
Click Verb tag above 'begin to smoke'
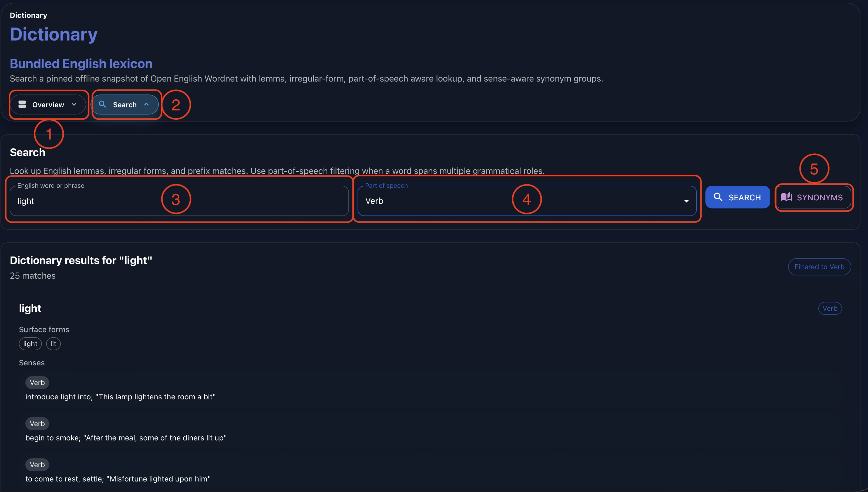37,424
